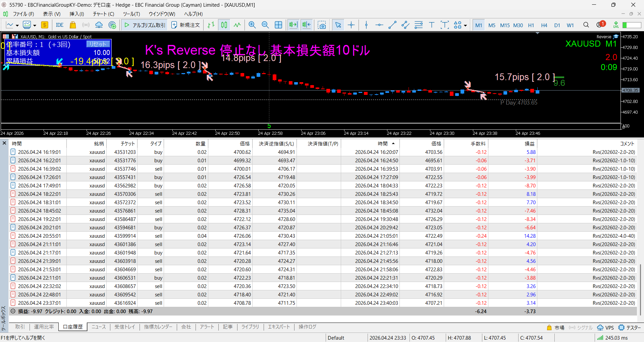Select the vertical line drawing tool
The width and height of the screenshot is (644, 342).
pyautogui.click(x=366, y=25)
